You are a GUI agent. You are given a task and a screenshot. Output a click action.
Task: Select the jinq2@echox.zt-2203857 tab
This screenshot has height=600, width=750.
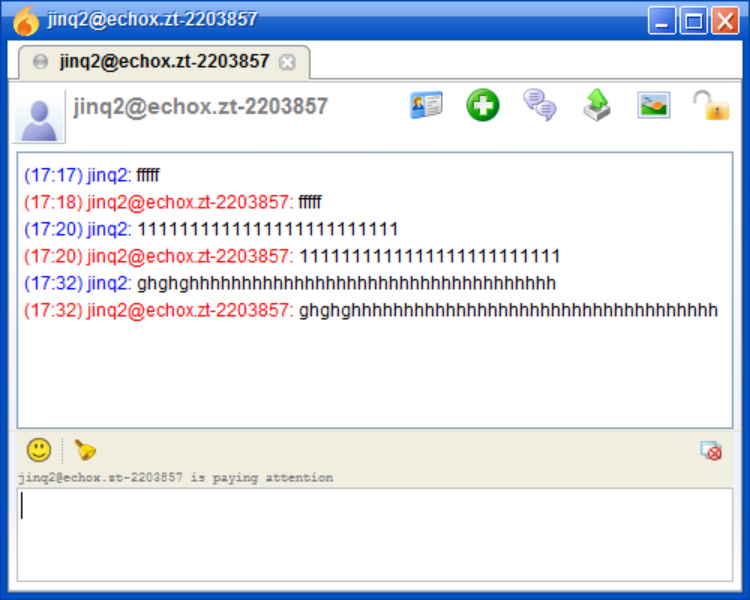point(164,62)
